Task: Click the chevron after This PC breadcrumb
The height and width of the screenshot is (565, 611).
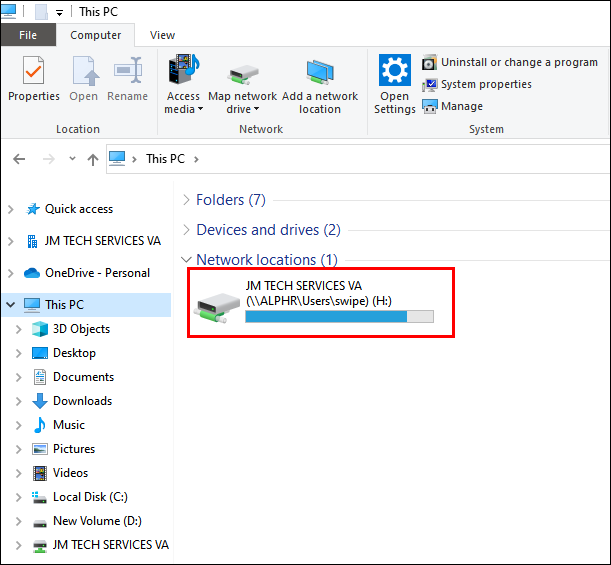Action: pos(196,159)
